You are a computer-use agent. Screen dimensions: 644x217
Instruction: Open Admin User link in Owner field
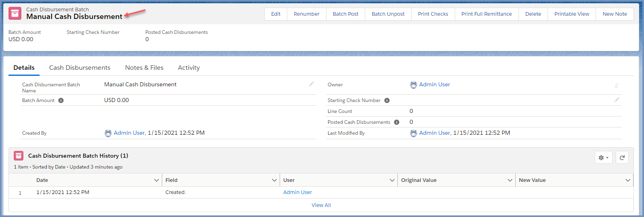(434, 84)
